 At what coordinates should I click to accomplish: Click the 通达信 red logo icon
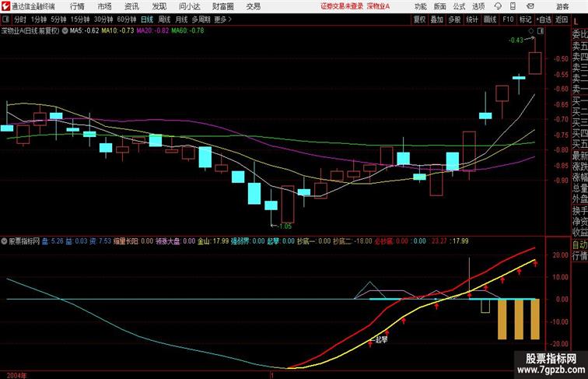pos(5,6)
